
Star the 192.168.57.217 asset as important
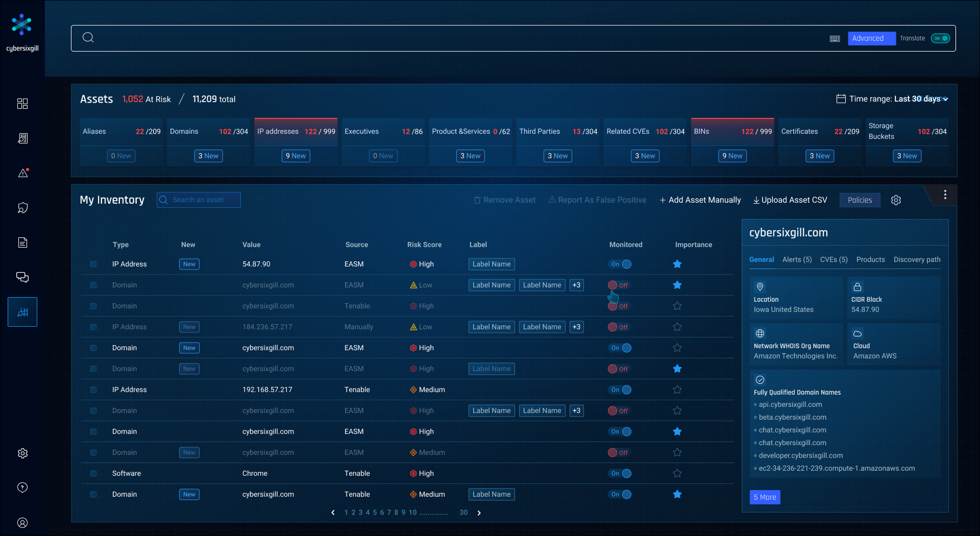[677, 389]
